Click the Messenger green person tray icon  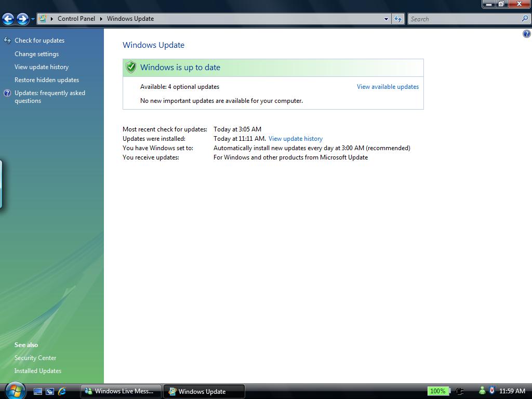click(x=482, y=391)
